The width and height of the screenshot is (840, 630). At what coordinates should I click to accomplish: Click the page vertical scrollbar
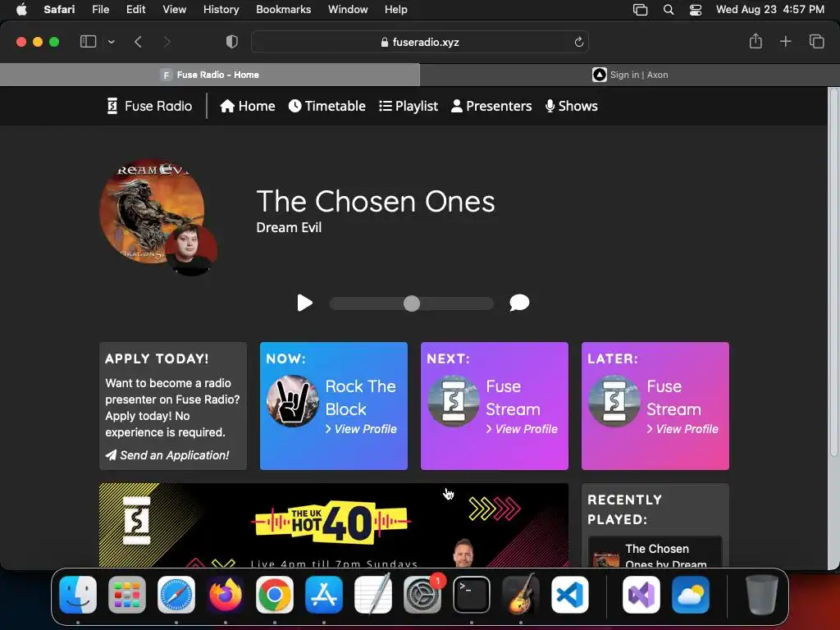833,273
